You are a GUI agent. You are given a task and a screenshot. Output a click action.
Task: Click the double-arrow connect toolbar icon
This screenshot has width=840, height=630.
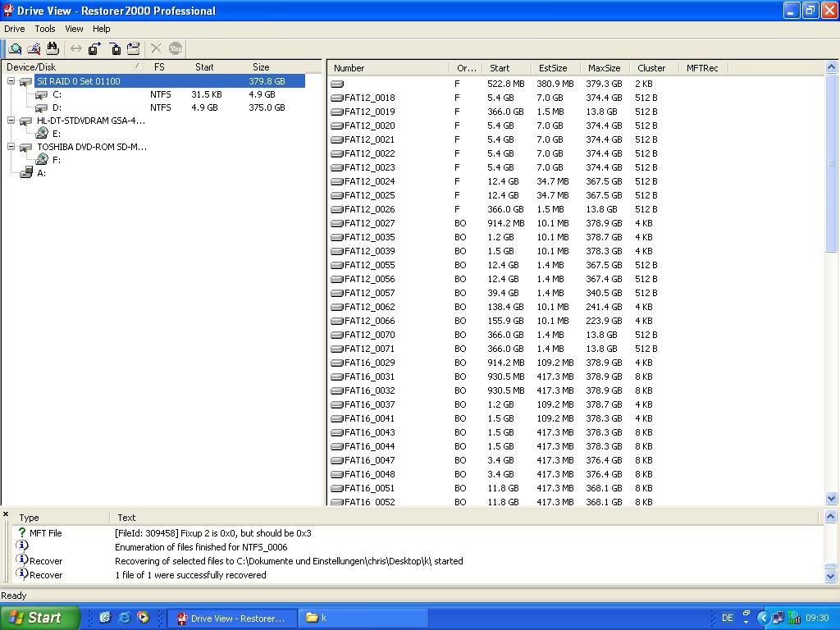coord(76,48)
